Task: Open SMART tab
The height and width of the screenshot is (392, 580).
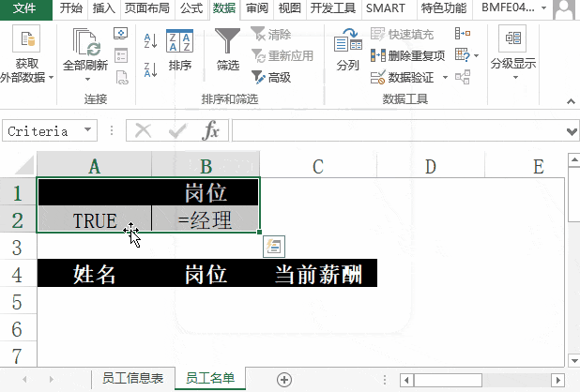Action: click(x=386, y=8)
